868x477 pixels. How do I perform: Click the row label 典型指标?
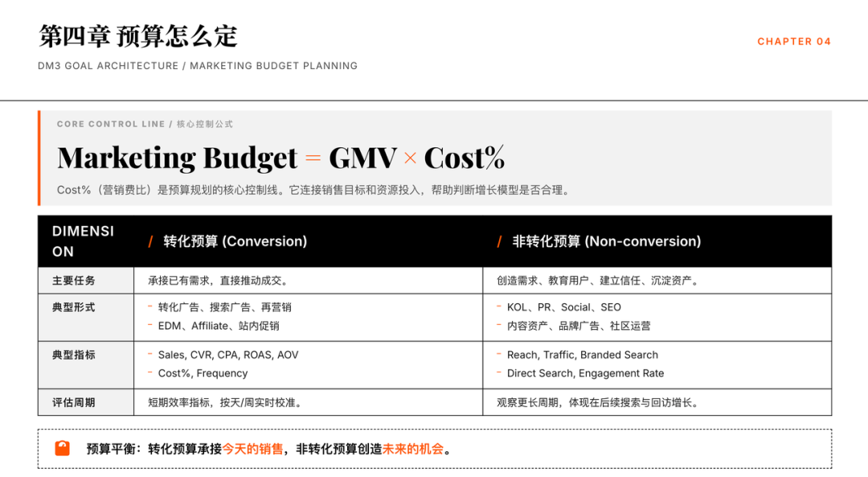[x=74, y=355]
